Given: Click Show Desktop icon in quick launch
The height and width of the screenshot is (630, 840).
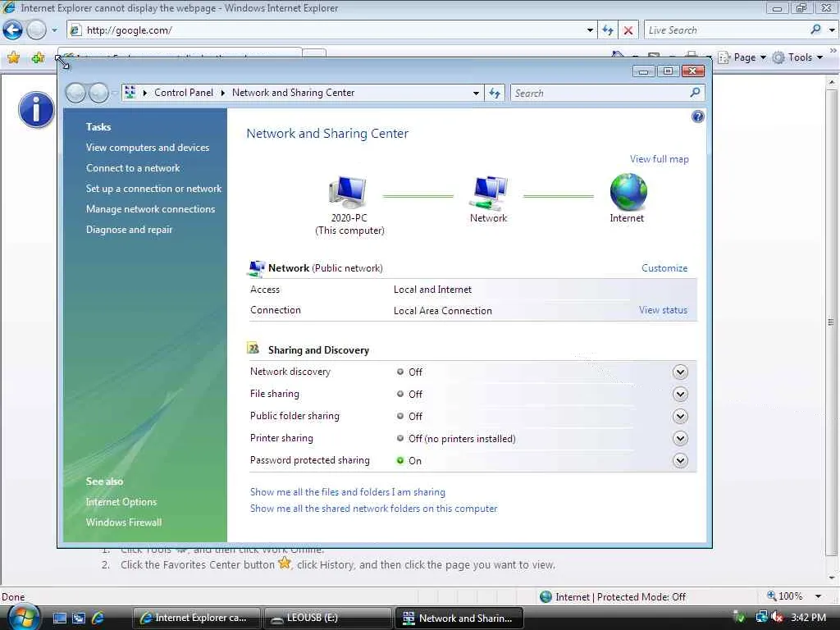Looking at the screenshot, I should [x=59, y=618].
